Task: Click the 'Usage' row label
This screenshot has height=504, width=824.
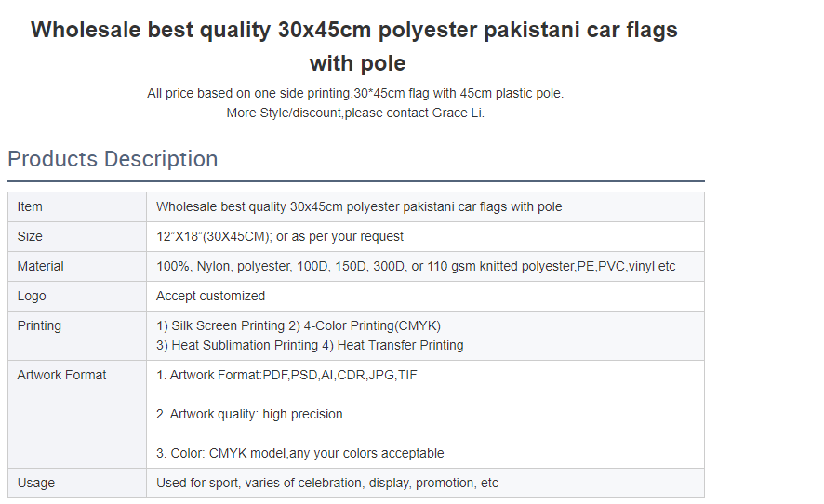Action: click(36, 483)
